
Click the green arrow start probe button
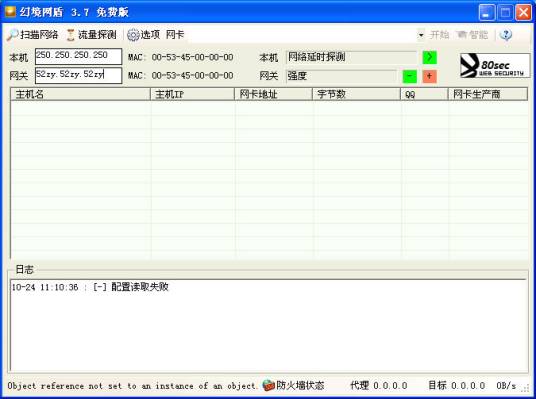[x=430, y=57]
